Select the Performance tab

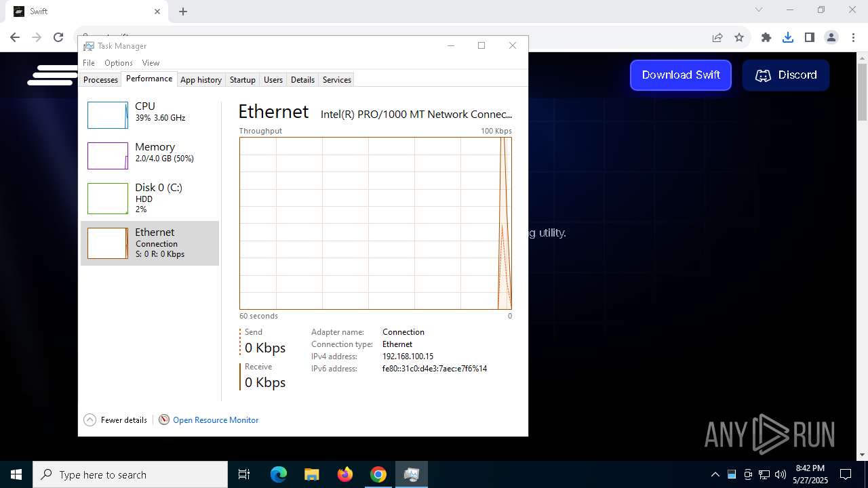(149, 79)
